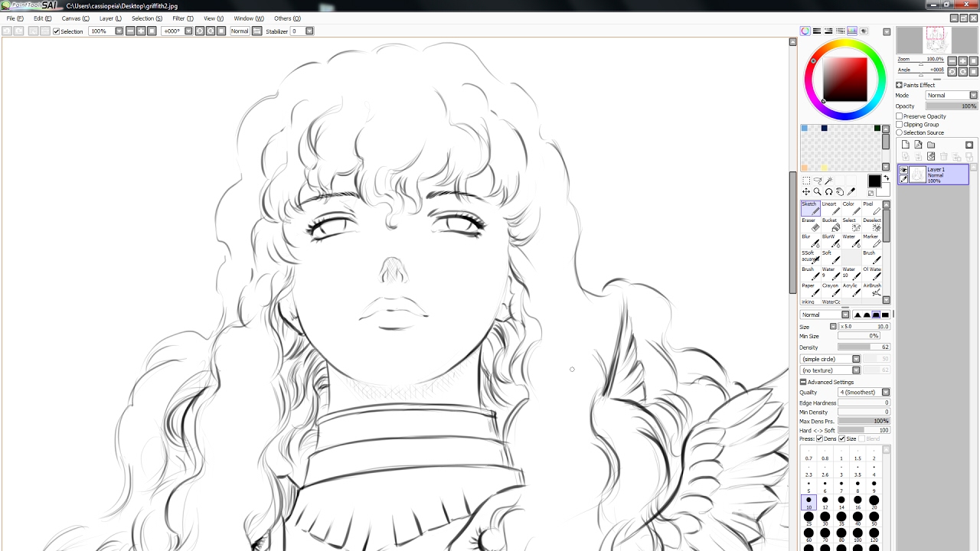The height and width of the screenshot is (551, 980).
Task: Select the Marker pen tool
Action: click(x=873, y=242)
